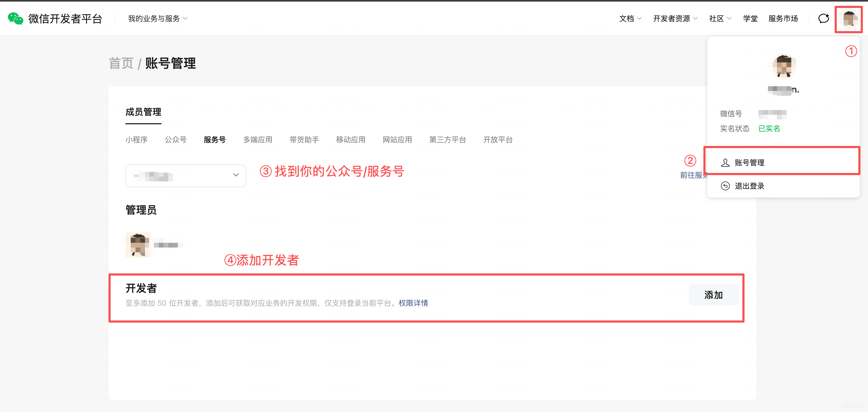Screen dimensions: 868x412
Task: Click the administrator's avatar thumbnail
Action: (x=138, y=245)
